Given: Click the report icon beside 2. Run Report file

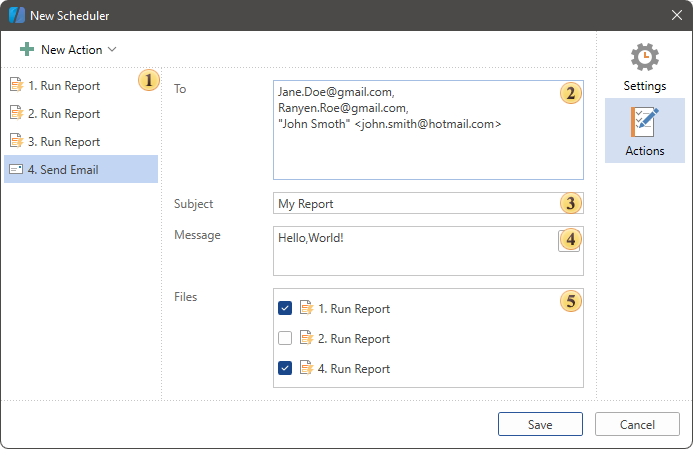Looking at the screenshot, I should tap(307, 339).
